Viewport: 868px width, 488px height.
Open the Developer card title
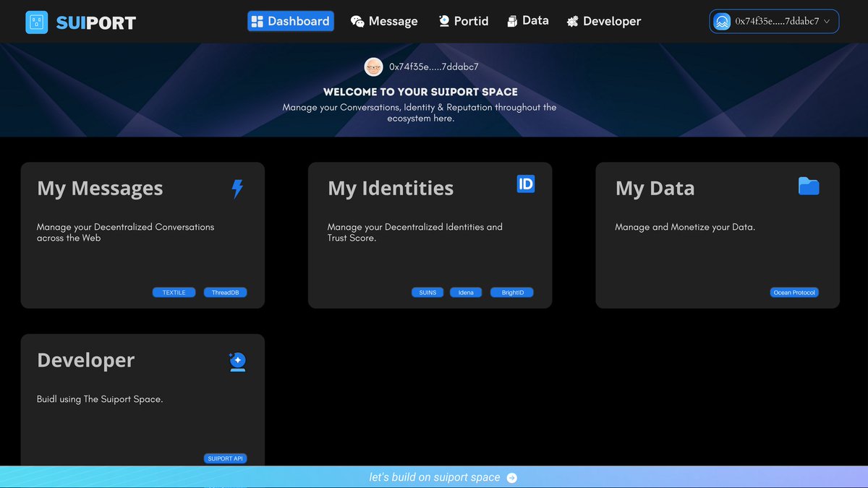pos(85,360)
